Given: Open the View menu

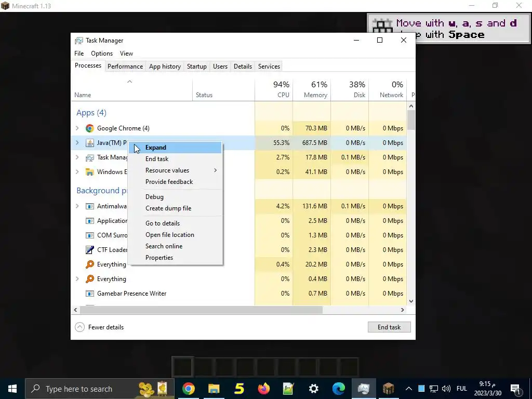Looking at the screenshot, I should [126, 54].
